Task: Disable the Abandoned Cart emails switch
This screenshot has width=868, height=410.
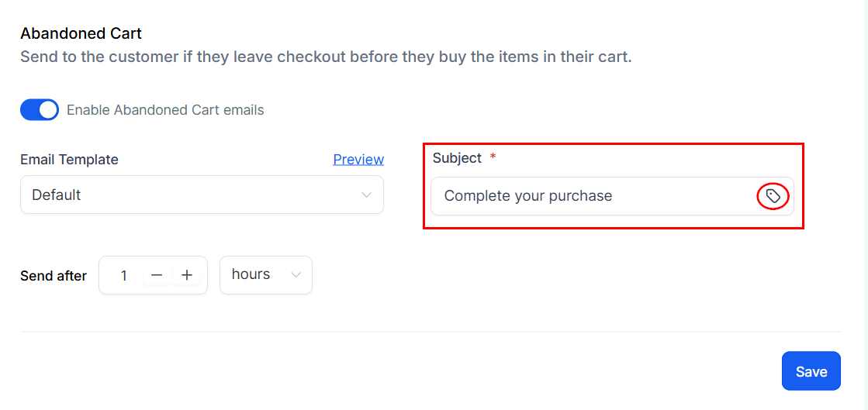Action: coord(40,109)
